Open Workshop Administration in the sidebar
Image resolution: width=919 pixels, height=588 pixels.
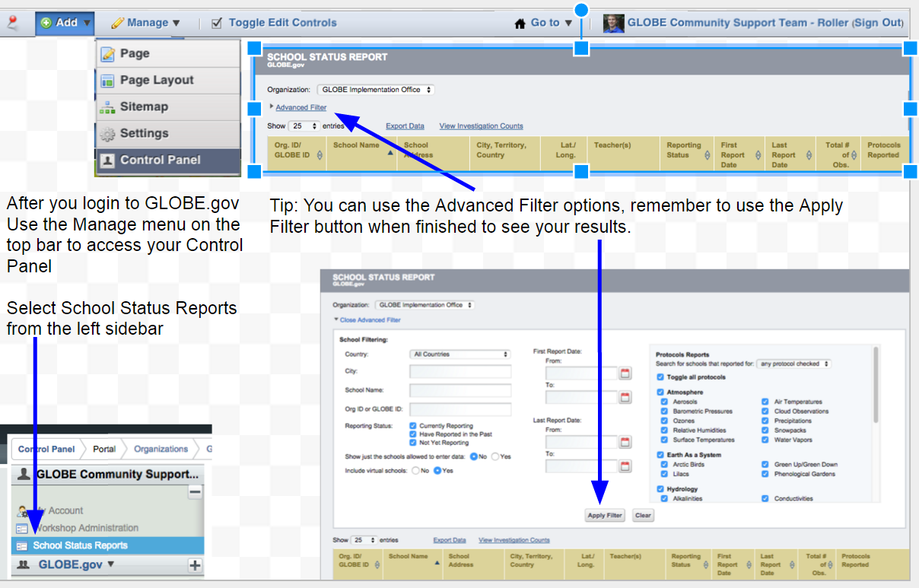click(85, 528)
